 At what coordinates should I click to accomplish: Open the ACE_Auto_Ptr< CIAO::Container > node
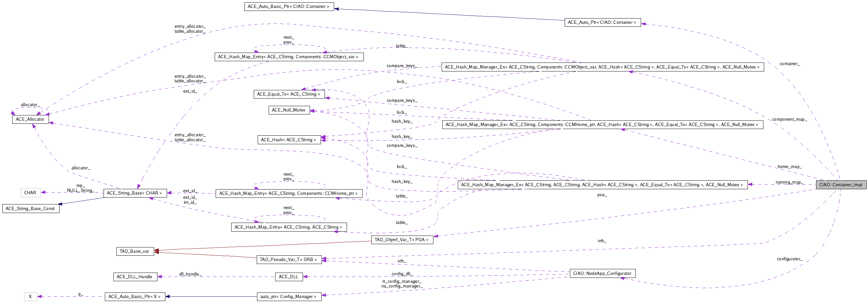pos(602,22)
